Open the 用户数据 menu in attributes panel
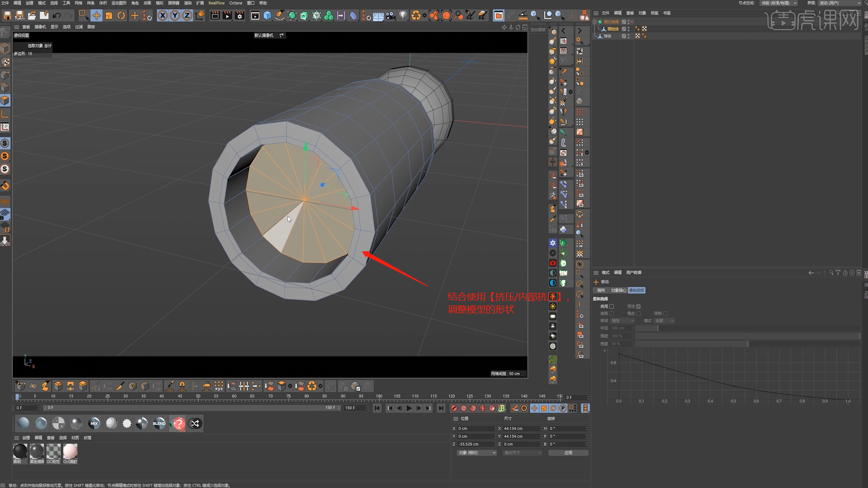Image resolution: width=868 pixels, height=488 pixels. point(634,273)
